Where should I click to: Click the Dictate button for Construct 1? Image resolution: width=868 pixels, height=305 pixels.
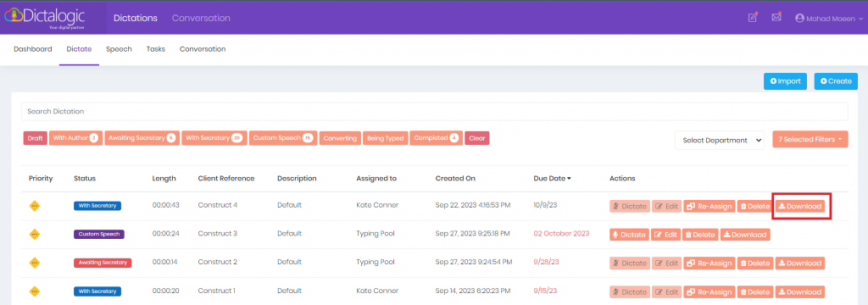point(630,291)
